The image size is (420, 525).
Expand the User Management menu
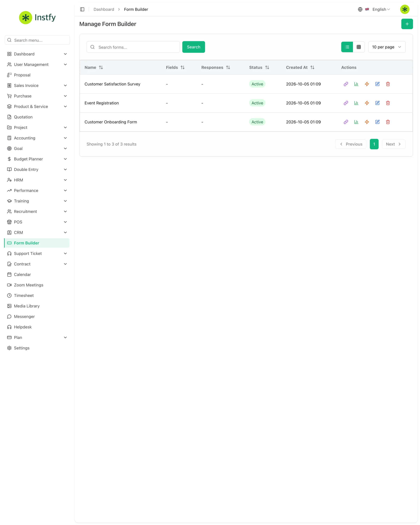click(37, 65)
